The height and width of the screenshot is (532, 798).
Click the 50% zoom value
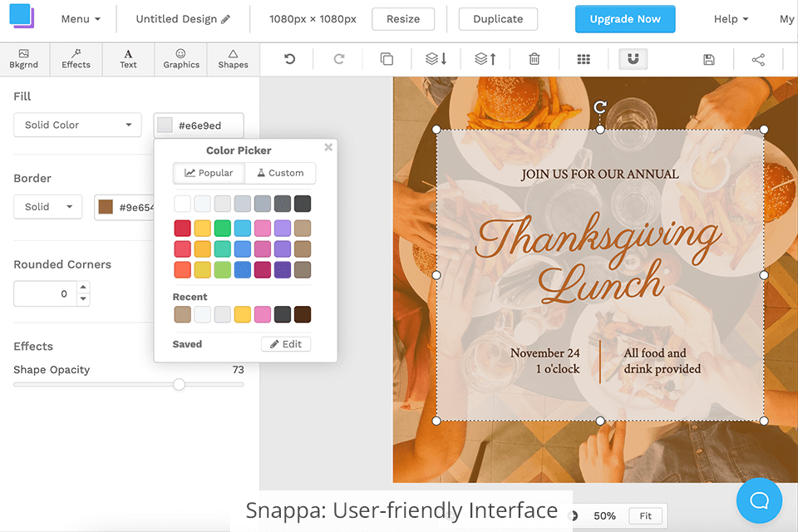[x=604, y=515]
